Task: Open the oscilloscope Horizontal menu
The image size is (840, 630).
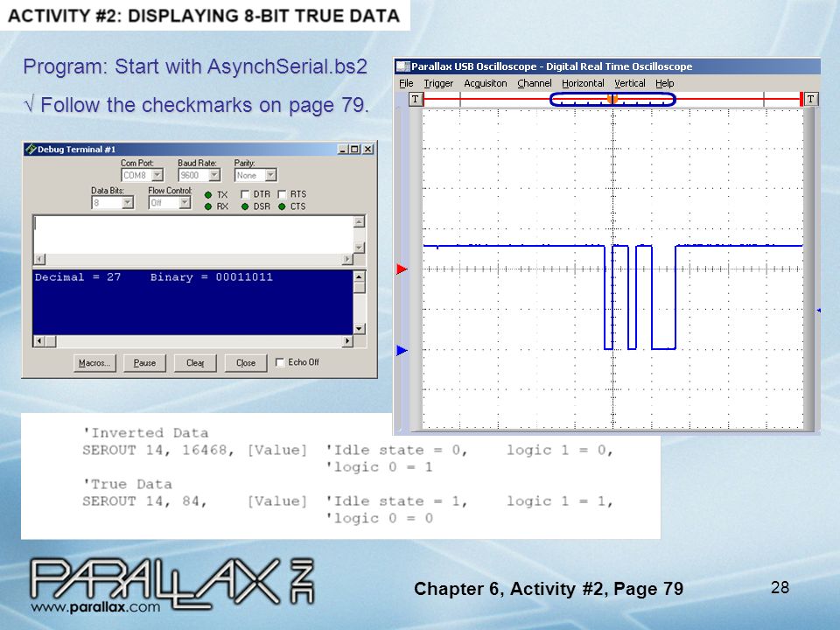Action: [583, 83]
